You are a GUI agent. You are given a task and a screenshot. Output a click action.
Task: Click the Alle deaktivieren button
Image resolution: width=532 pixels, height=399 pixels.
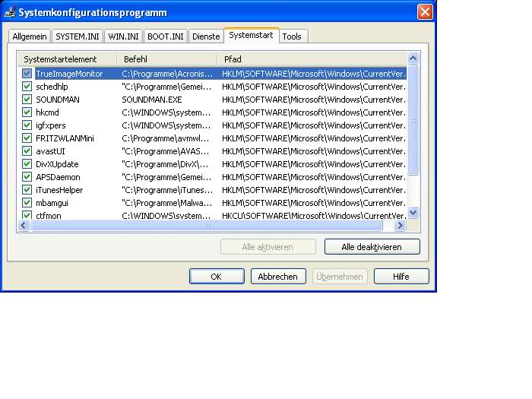[372, 247]
